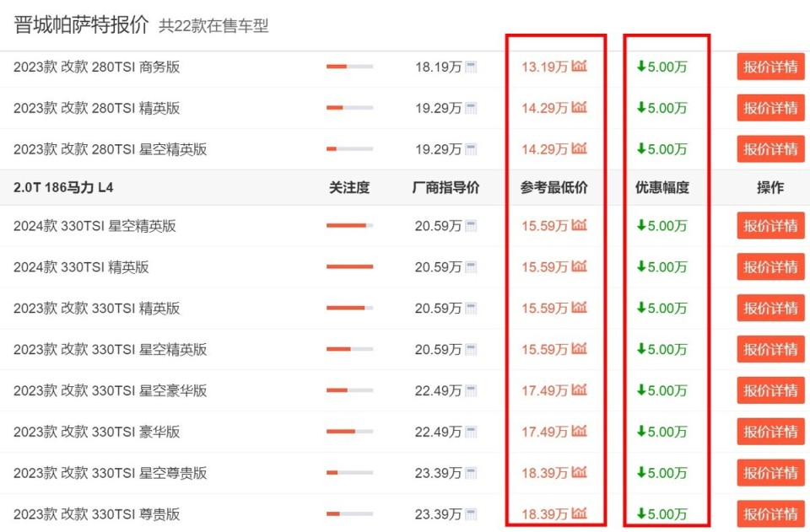The width and height of the screenshot is (810, 532).
Task: Sort the table by 厂商指导价 column
Action: (x=445, y=187)
